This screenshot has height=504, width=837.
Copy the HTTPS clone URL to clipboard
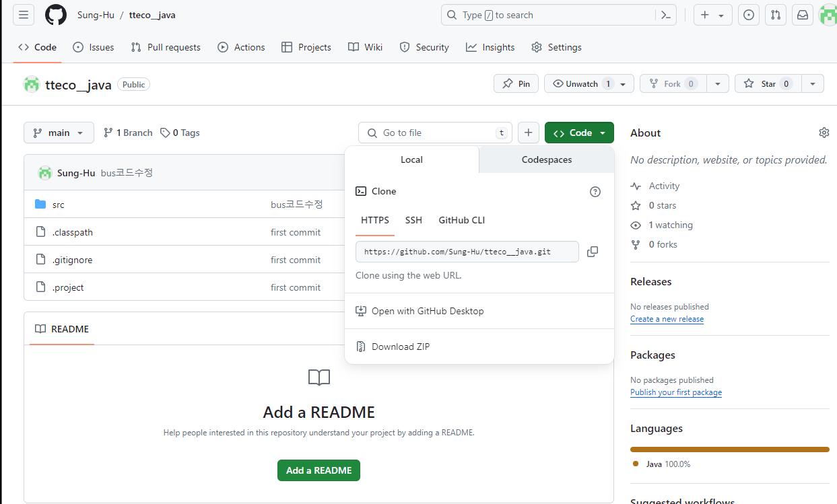pos(593,252)
